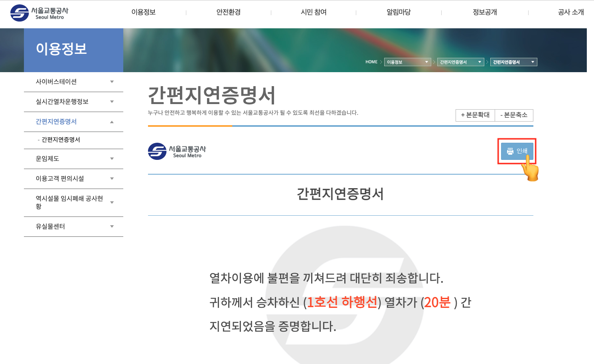Click the - 본문축소 button

(514, 115)
